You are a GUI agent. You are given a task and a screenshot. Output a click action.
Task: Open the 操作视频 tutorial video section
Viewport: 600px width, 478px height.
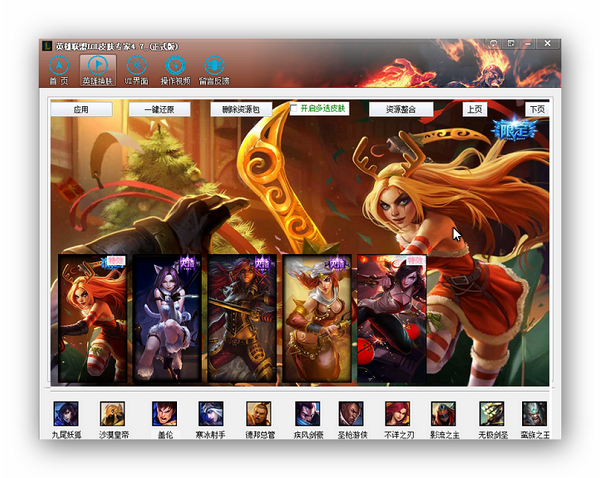point(175,70)
